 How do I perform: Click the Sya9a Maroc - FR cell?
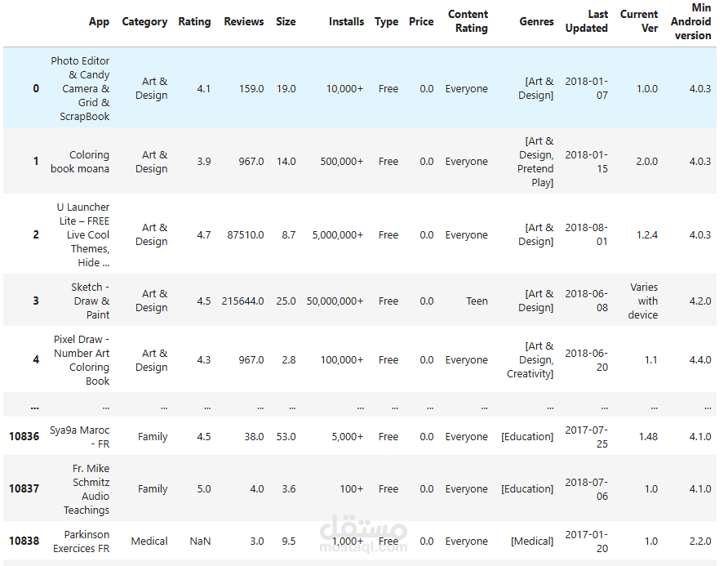[79, 436]
